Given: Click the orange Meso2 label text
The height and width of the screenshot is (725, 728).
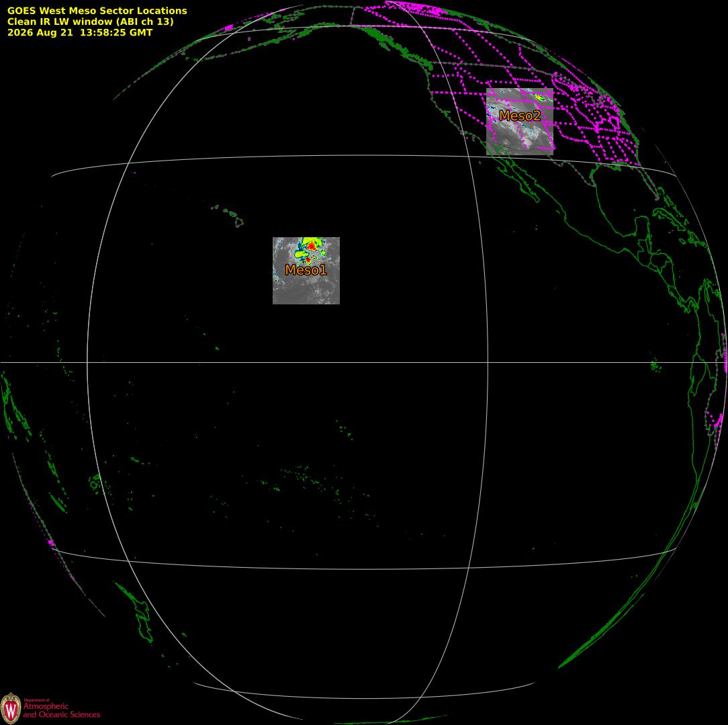Looking at the screenshot, I should [520, 116].
